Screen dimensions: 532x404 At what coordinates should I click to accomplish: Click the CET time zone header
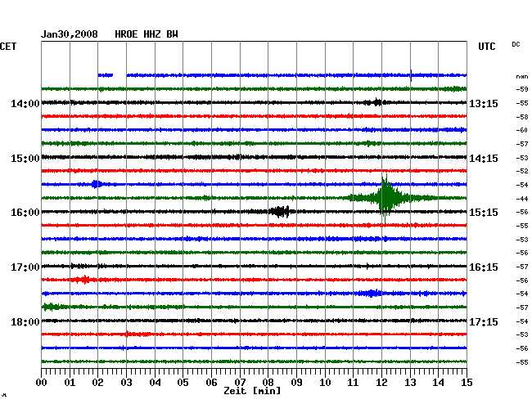tap(8, 47)
